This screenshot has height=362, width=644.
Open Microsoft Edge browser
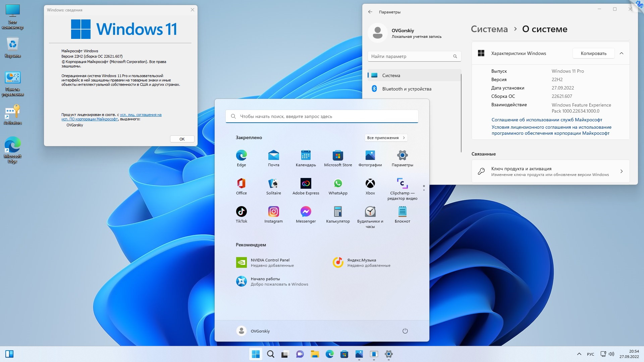click(329, 354)
